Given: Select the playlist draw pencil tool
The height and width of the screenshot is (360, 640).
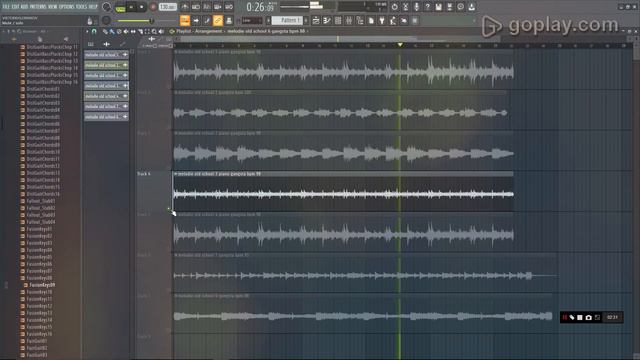Looking at the screenshot, I should click(x=105, y=31).
